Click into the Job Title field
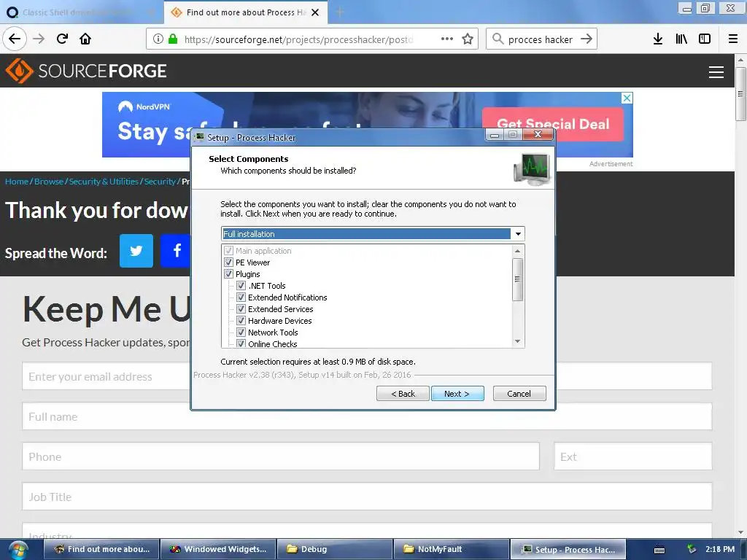 pos(367,497)
